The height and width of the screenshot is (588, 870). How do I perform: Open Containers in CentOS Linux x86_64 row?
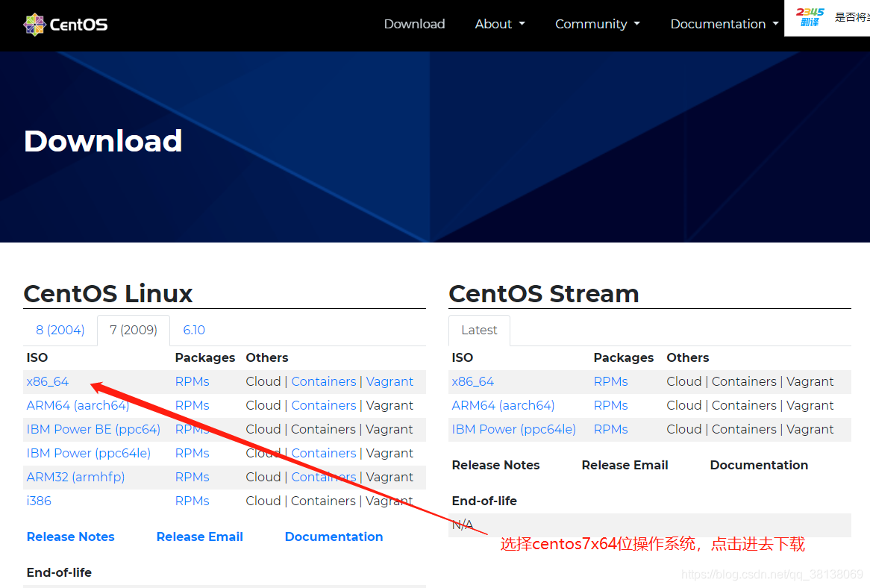click(324, 381)
